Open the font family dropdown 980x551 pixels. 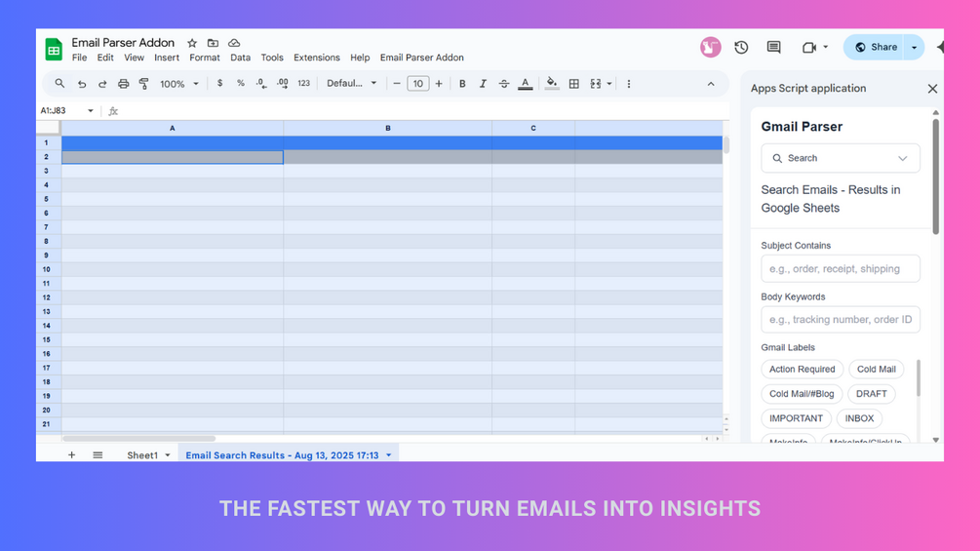pos(352,83)
